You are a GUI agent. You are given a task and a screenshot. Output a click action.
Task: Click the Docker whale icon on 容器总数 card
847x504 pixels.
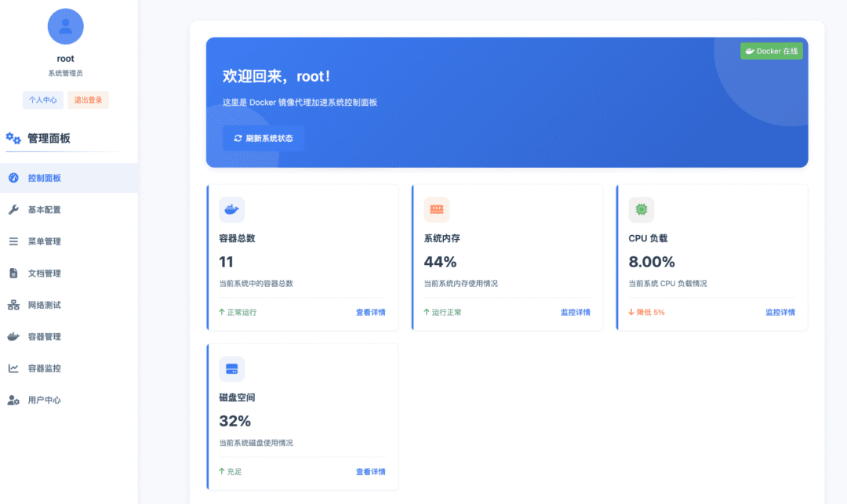click(231, 209)
